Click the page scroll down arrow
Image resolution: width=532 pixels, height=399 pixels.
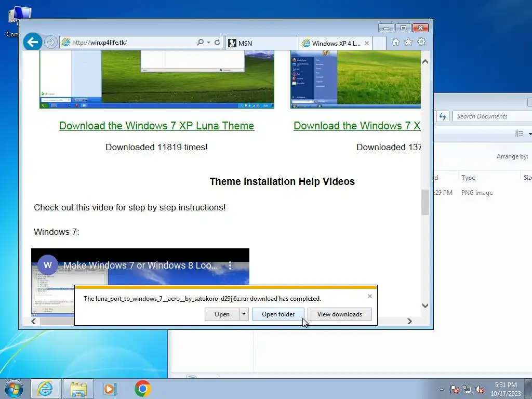[x=425, y=305]
